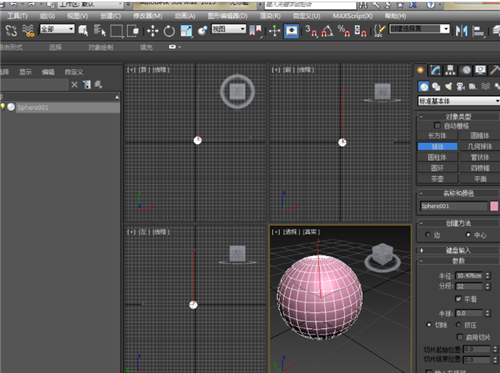Collapse the 名称和颜色 Name and Color rollout
This screenshot has width=500, height=373.
point(458,193)
